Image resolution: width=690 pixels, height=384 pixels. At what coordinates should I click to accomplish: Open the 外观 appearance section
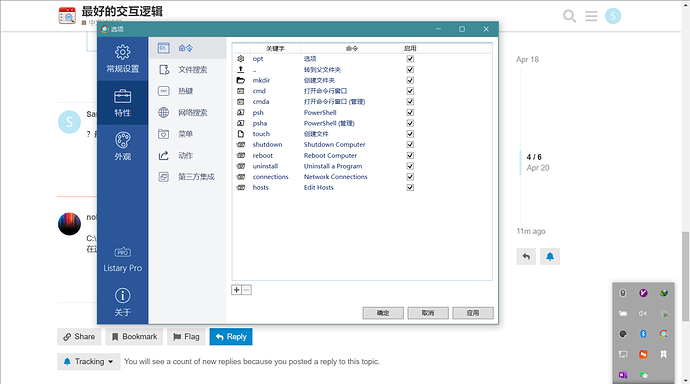point(122,146)
